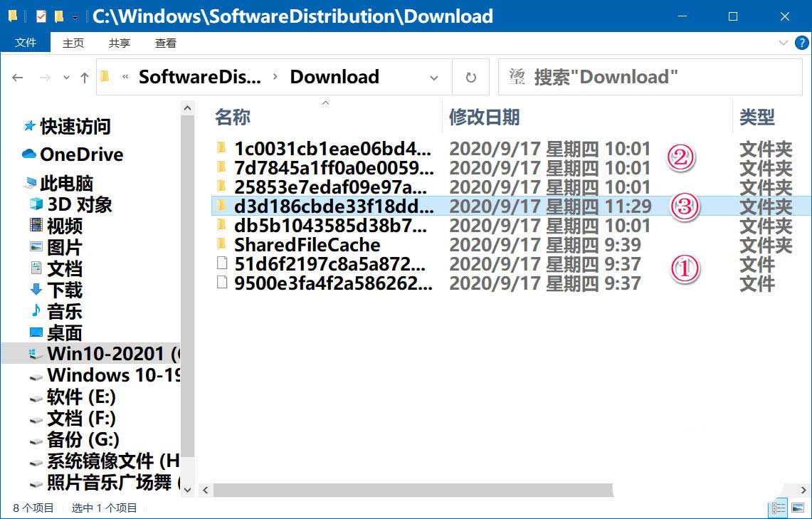This screenshot has width=812, height=519.
Task: Click the folder icon in the address bar
Action: pyautogui.click(x=105, y=76)
